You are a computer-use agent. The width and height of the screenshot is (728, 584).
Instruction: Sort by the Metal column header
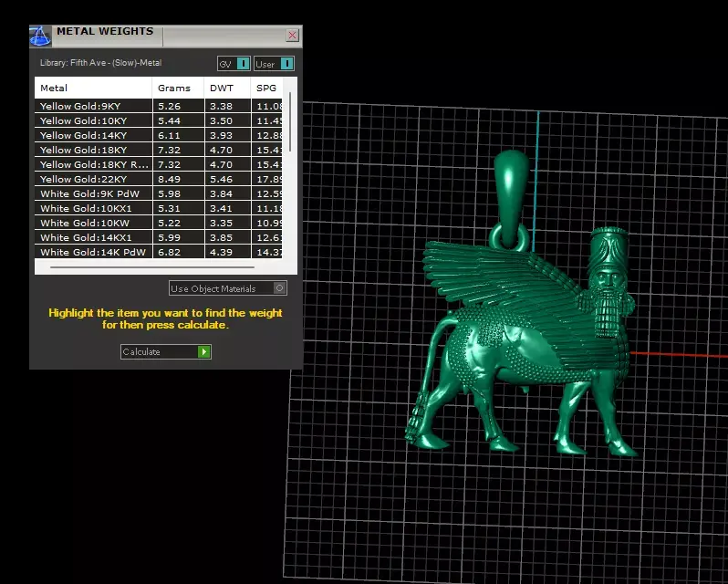tap(93, 88)
